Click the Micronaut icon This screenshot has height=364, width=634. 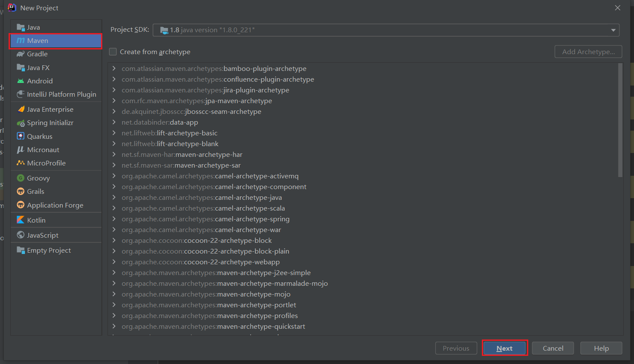21,150
